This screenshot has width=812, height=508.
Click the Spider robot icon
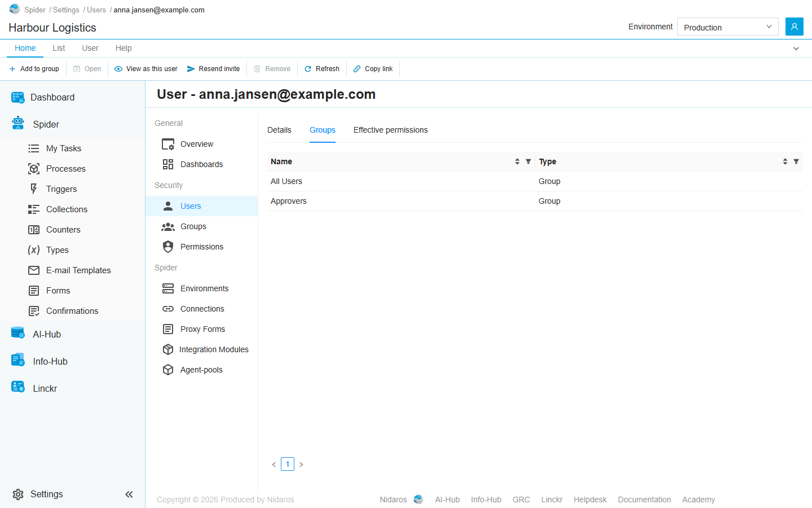(x=18, y=123)
